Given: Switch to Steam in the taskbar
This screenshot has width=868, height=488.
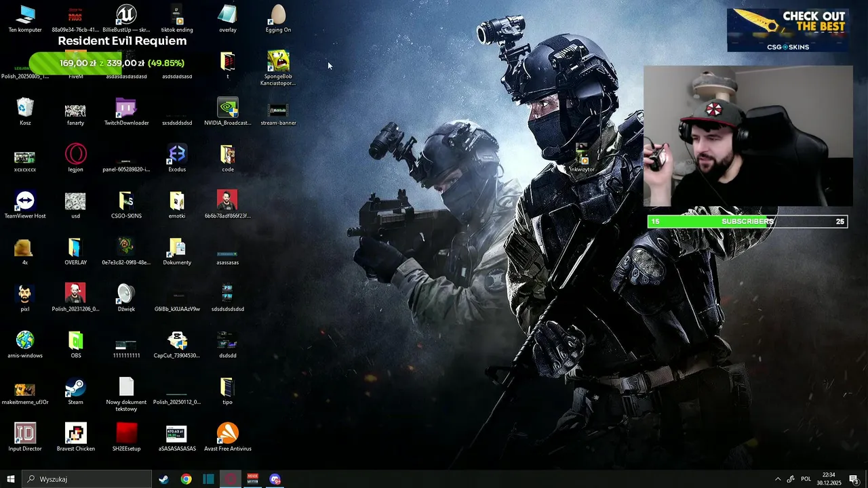Looking at the screenshot, I should [x=163, y=479].
